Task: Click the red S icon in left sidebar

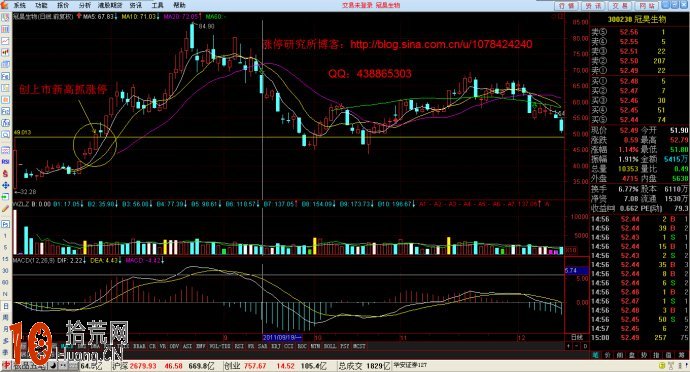Action: [x=5, y=174]
